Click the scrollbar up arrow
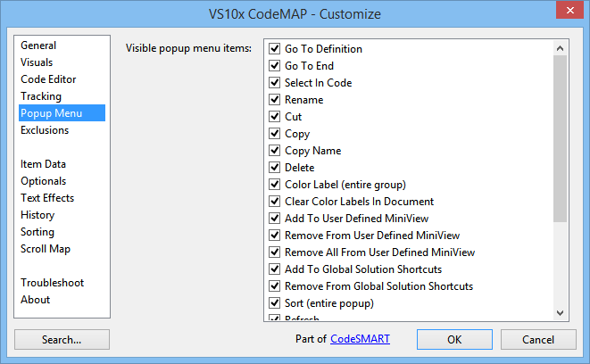 [560, 48]
